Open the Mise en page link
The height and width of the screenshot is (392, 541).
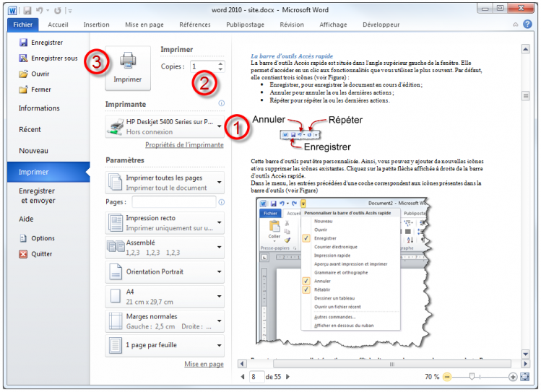point(204,365)
